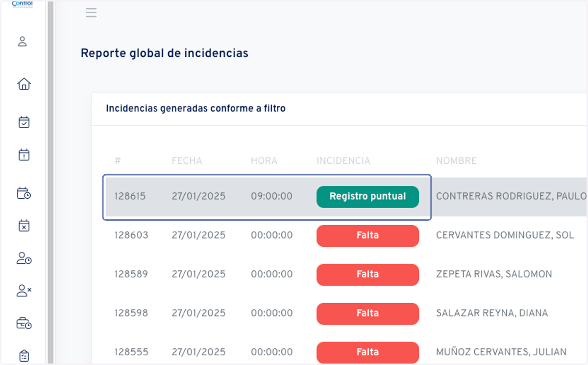The image size is (588, 365).
Task: Click the date in row 128615
Action: click(x=198, y=197)
